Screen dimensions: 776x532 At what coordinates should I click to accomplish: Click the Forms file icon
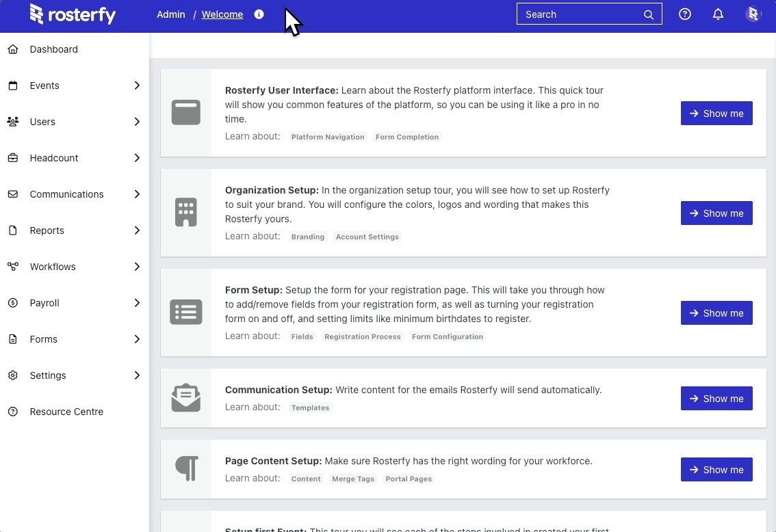pyautogui.click(x=13, y=339)
